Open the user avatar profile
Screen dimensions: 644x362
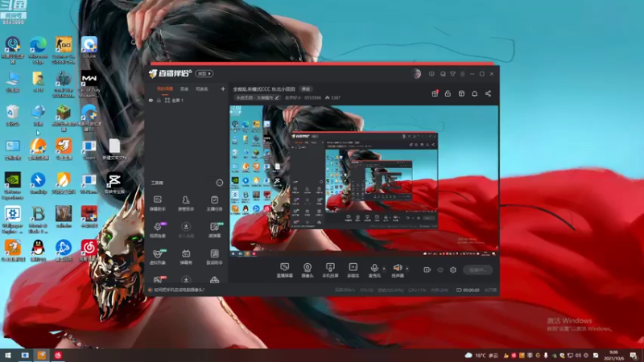[x=416, y=74]
